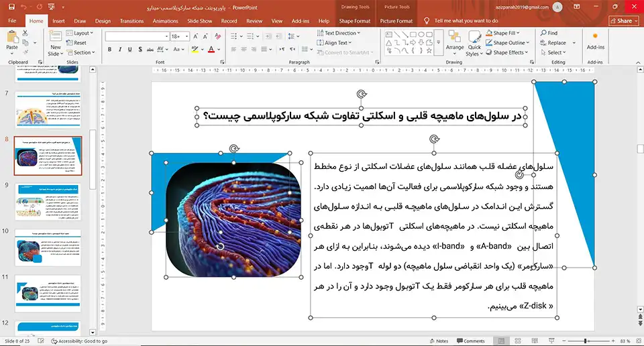Screen dimensions: 644x346
Task: Select the triangle shape in shapes gallery
Action: pyautogui.click(x=388, y=43)
